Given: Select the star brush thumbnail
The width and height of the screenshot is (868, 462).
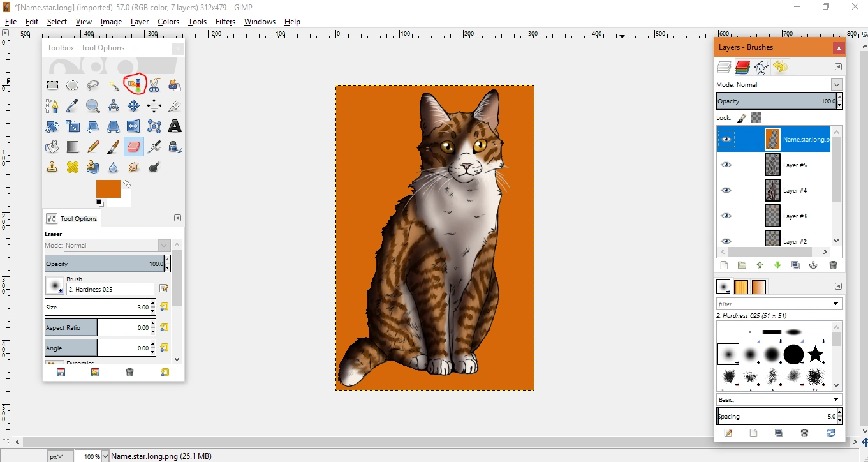Looking at the screenshot, I should [x=815, y=354].
